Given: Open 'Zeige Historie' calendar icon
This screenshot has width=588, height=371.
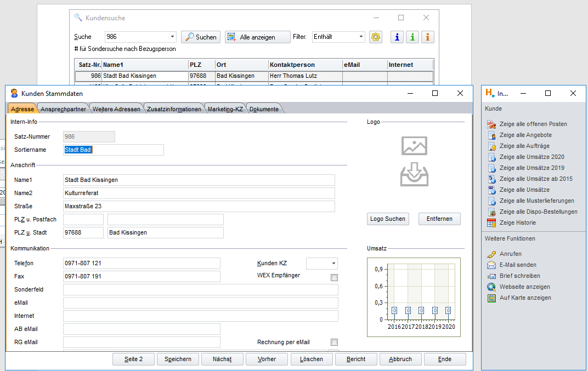Looking at the screenshot, I should 491,222.
